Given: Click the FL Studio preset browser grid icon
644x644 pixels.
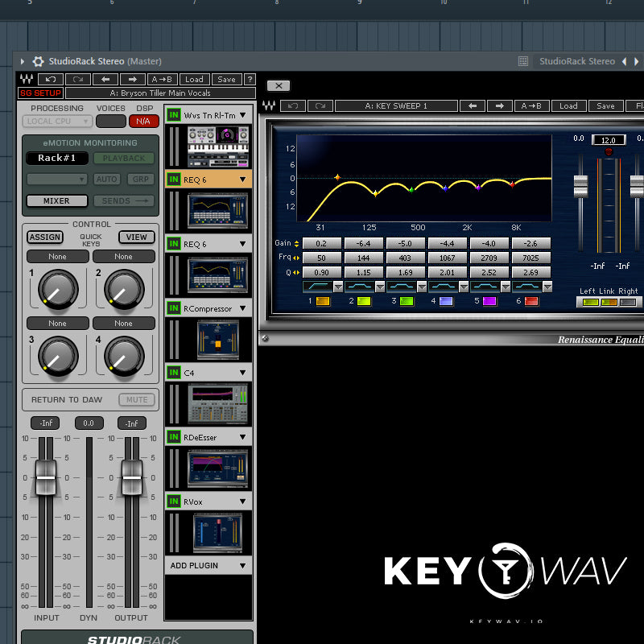Looking at the screenshot, I should point(522,61).
